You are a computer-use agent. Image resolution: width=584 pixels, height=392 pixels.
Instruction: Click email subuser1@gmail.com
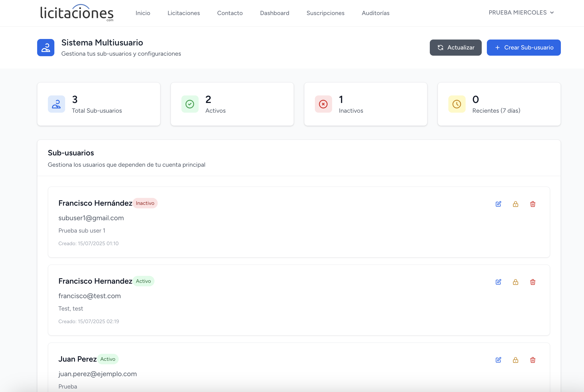pyautogui.click(x=91, y=218)
